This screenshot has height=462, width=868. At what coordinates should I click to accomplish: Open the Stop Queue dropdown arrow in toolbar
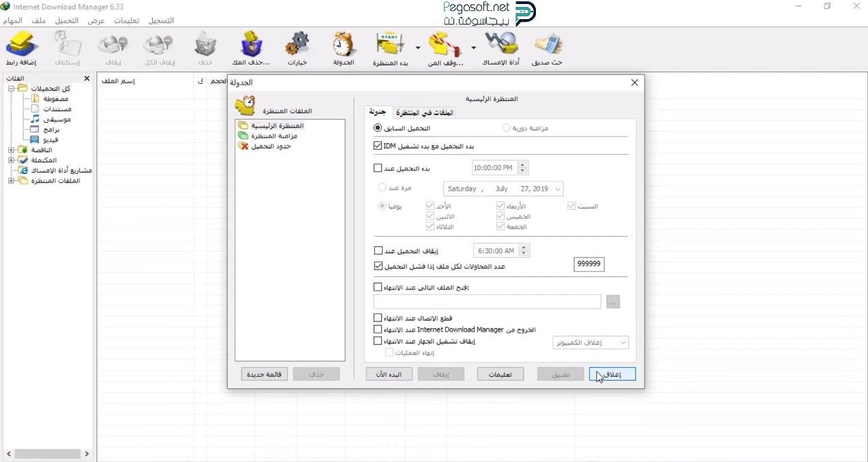(x=473, y=47)
